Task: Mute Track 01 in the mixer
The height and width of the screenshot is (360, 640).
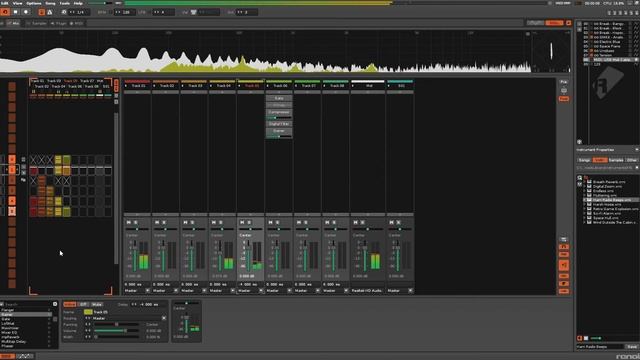Action: pos(129,222)
